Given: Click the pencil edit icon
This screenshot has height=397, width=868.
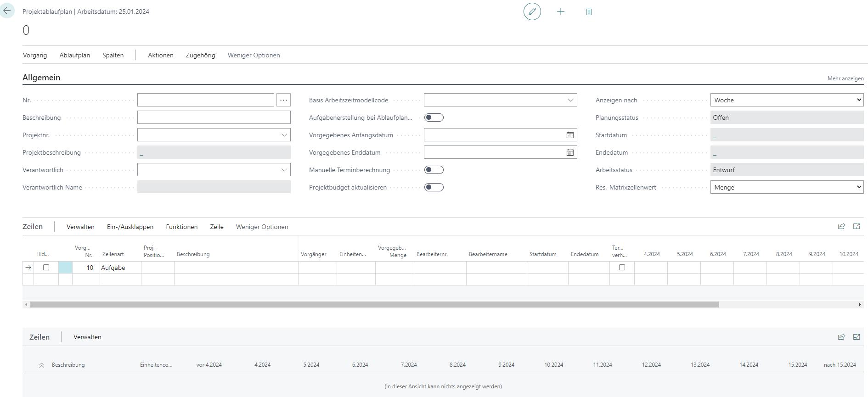Looking at the screenshot, I should tap(532, 11).
